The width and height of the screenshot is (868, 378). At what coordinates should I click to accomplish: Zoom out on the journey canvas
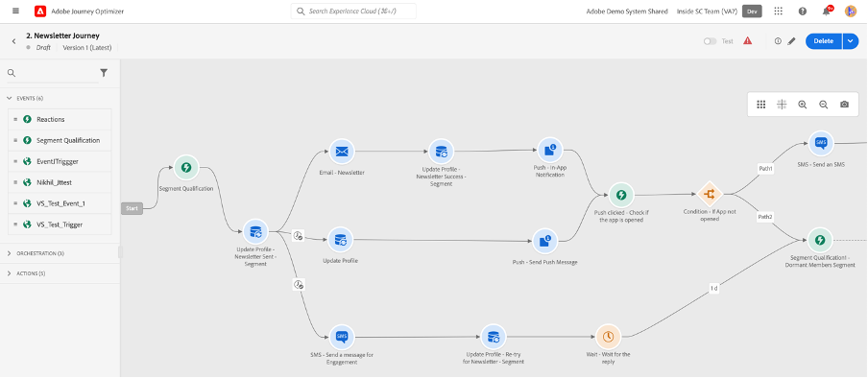(823, 104)
